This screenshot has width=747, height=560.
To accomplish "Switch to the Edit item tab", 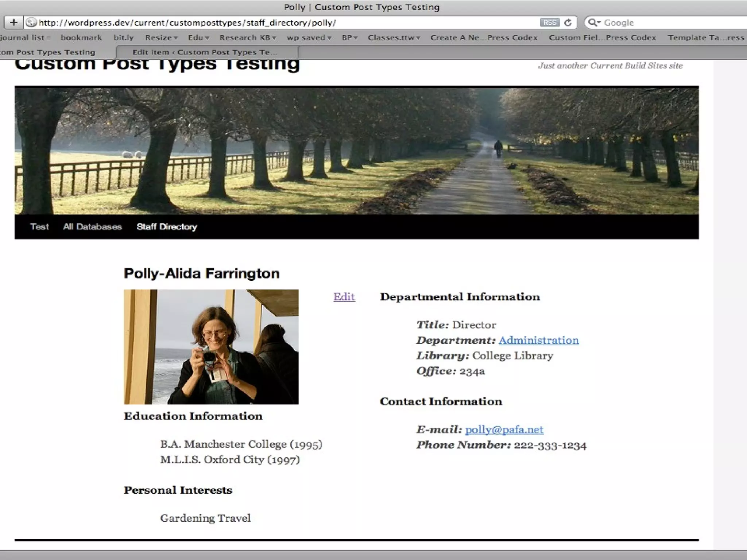I will (204, 52).
